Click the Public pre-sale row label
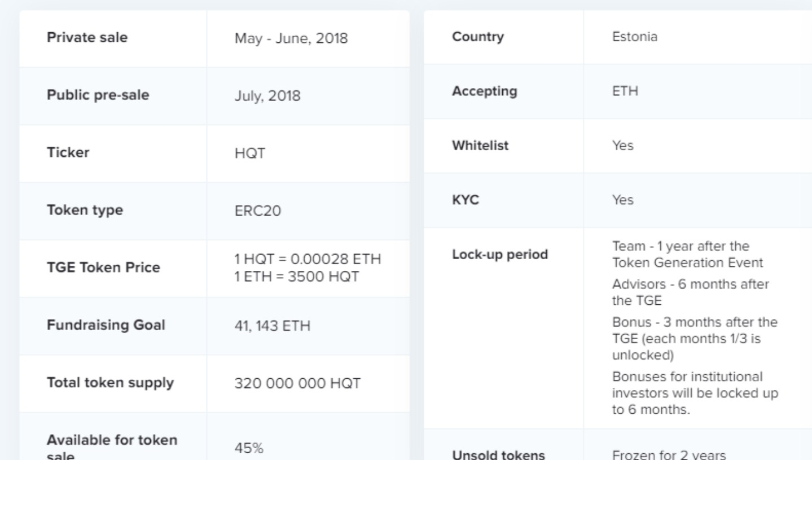Image resolution: width=812 pixels, height=508 pixels. coord(98,95)
